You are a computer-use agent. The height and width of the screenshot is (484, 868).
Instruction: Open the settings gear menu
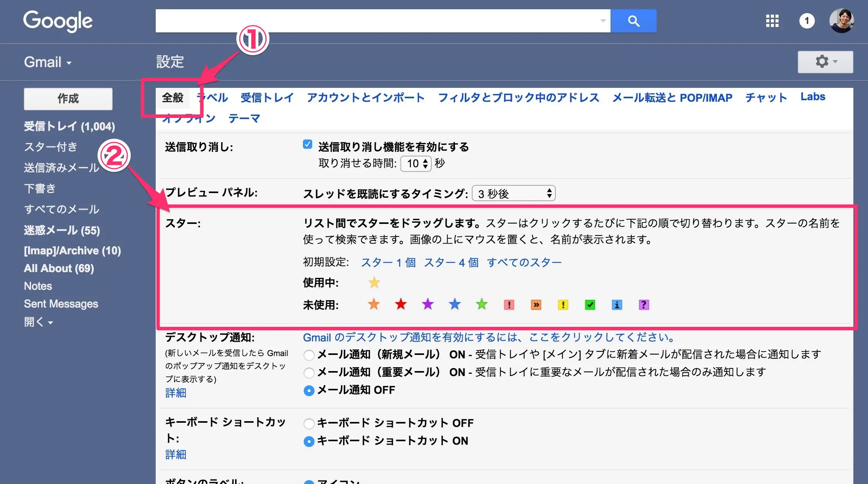pyautogui.click(x=825, y=62)
